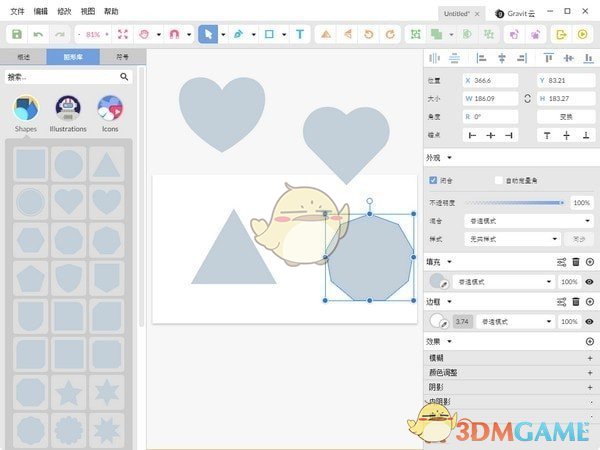Open the fill type dropdown
The image size is (600, 450).
coord(504,282)
